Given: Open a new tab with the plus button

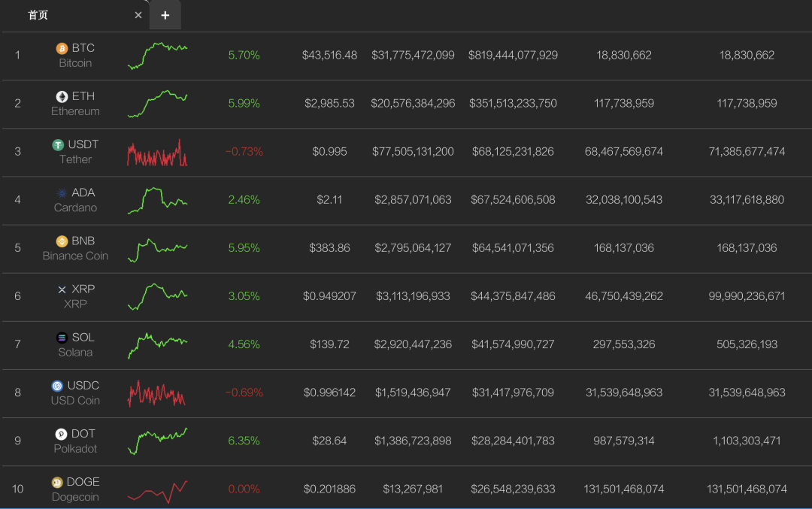Looking at the screenshot, I should point(165,15).
